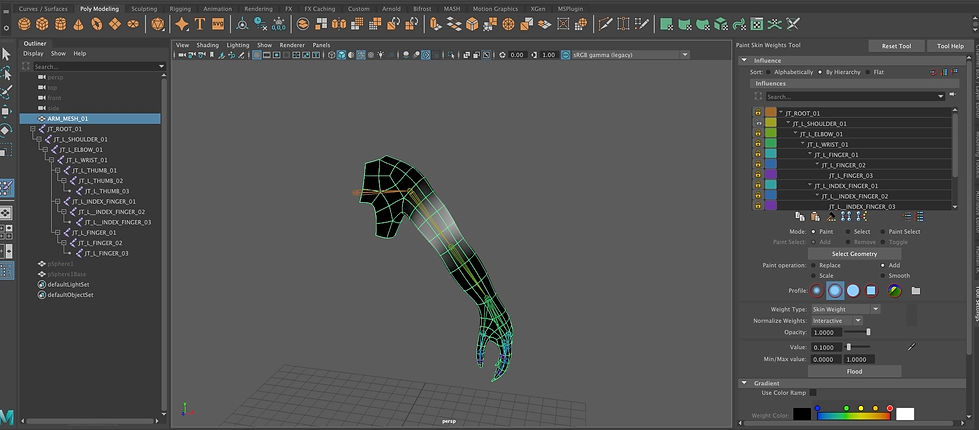The height and width of the screenshot is (430, 979).
Task: Click the Reset Tool button
Action: tap(896, 46)
